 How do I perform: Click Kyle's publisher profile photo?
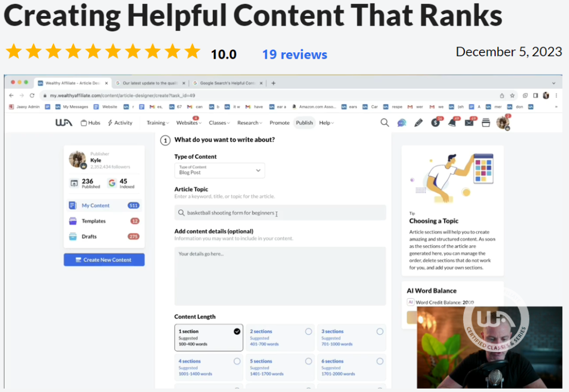point(77,160)
